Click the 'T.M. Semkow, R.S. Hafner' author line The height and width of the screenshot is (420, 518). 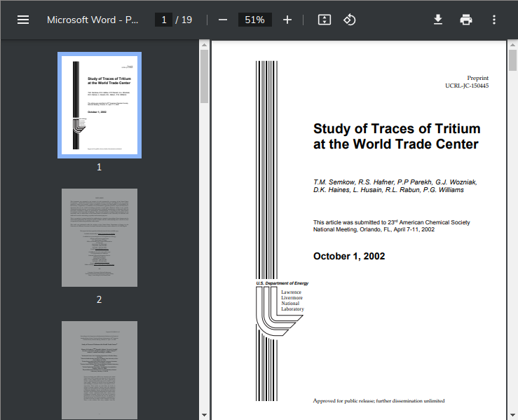click(395, 182)
